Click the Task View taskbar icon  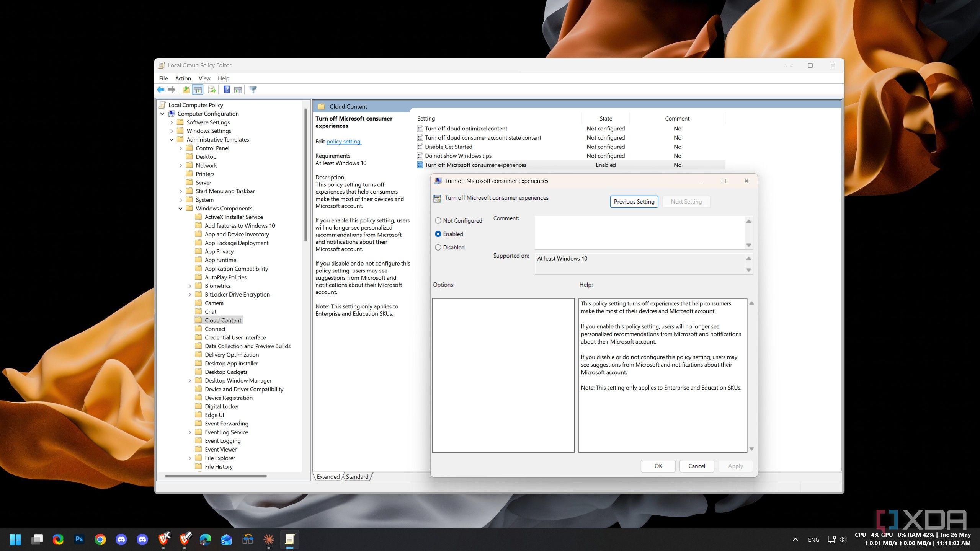pyautogui.click(x=37, y=539)
